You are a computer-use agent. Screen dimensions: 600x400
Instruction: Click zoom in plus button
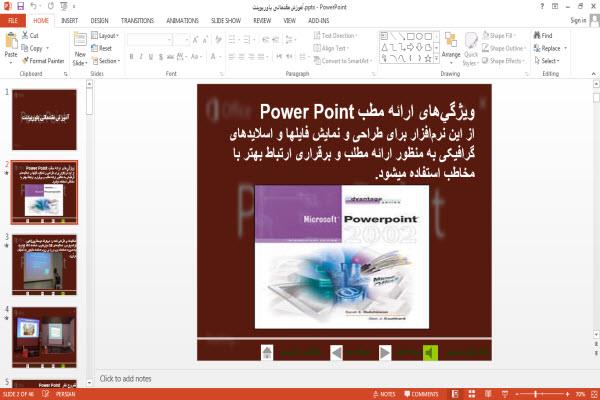point(567,394)
